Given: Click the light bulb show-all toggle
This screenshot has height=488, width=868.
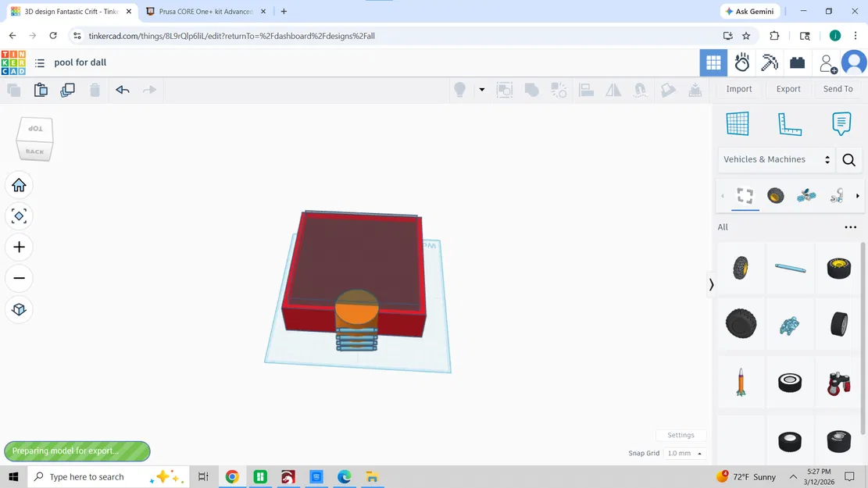Looking at the screenshot, I should [459, 90].
